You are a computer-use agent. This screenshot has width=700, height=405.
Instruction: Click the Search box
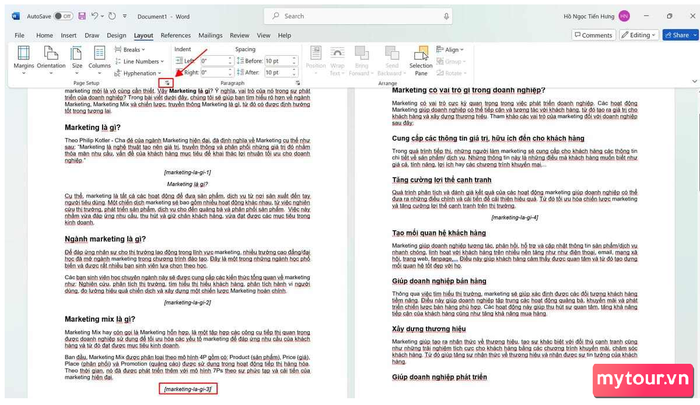pyautogui.click(x=358, y=16)
